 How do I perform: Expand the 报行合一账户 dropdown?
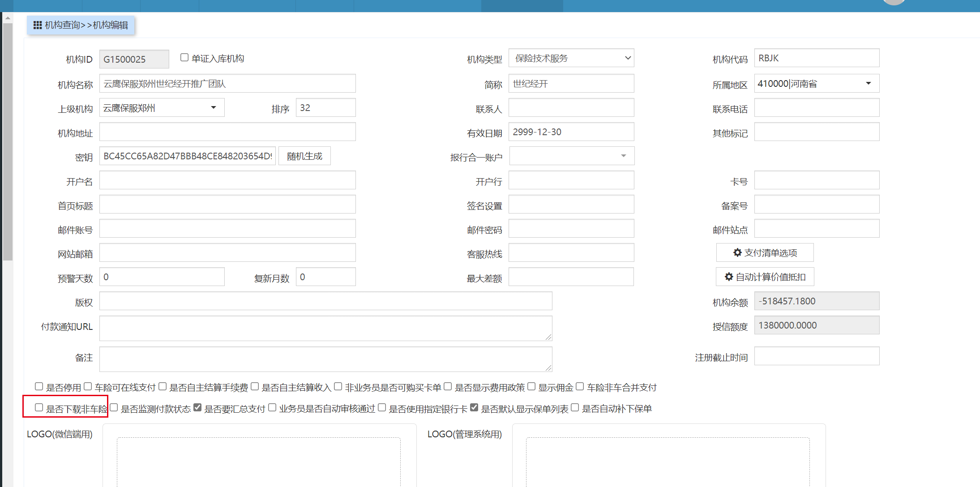click(x=623, y=156)
